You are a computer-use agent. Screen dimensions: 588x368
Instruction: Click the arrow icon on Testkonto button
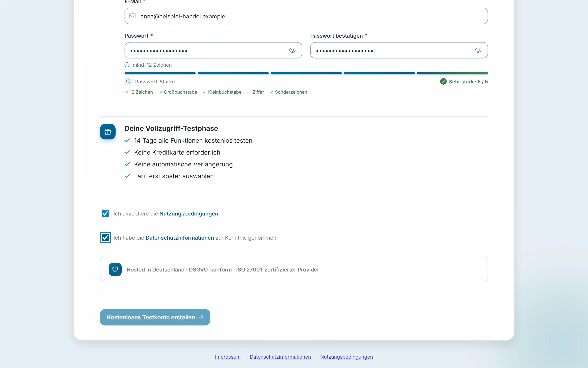click(201, 317)
